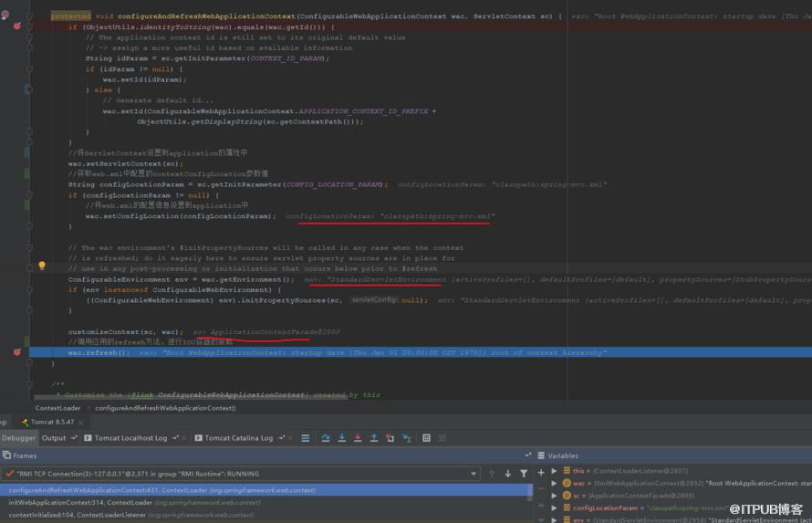Click the 'Frames' panel title
812x523 pixels.
[x=25, y=455]
